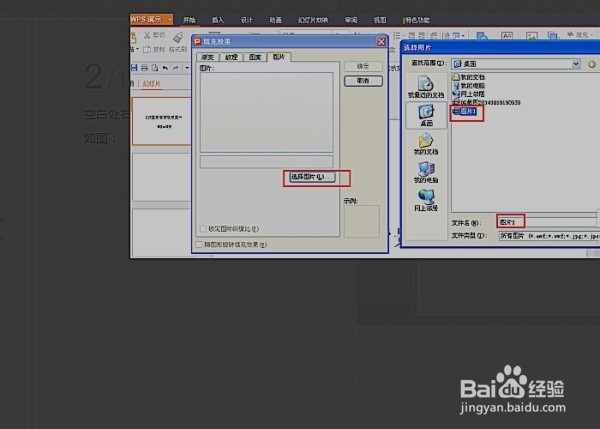Open the 设计 ribbon tab
This screenshot has height=429, width=600.
(246, 20)
